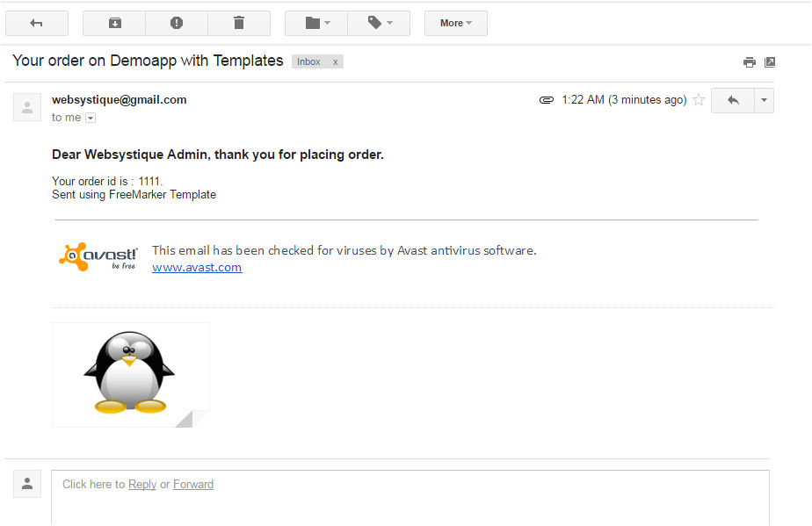Click sender name websystique@gmail.com
812x526 pixels.
coord(120,100)
